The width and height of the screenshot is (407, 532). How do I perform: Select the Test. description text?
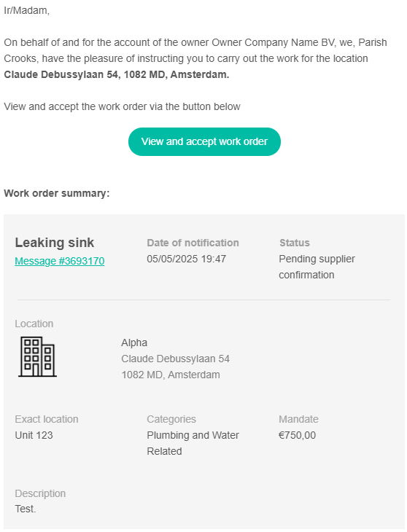(26, 509)
